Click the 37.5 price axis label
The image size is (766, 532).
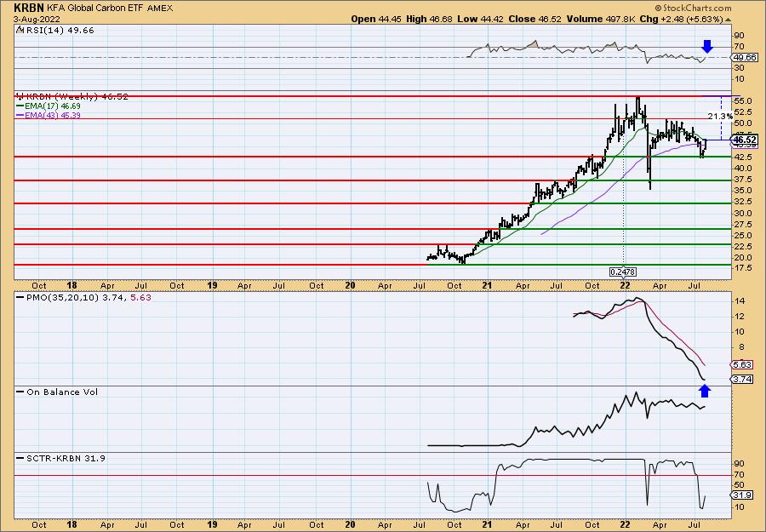point(744,180)
